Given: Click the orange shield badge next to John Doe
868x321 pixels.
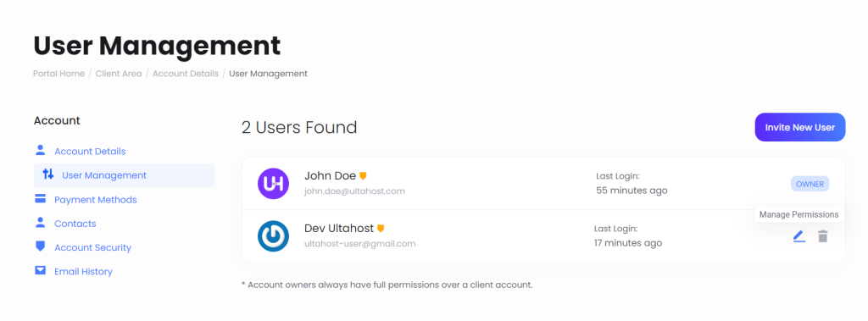Looking at the screenshot, I should pyautogui.click(x=363, y=176).
